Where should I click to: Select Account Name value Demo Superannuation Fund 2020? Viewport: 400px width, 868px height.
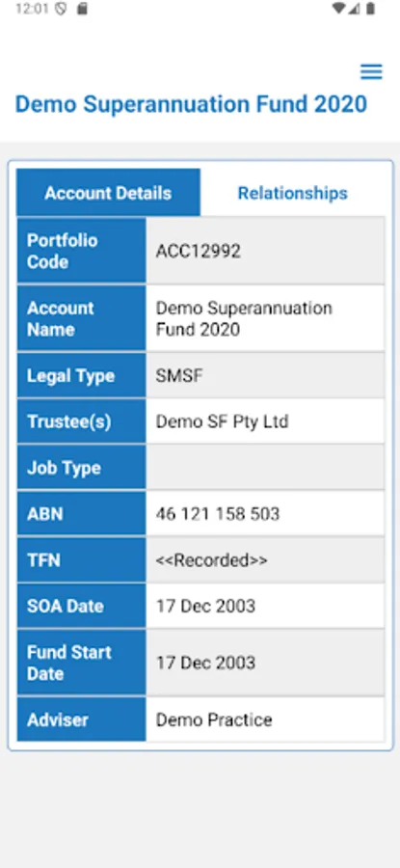(x=244, y=318)
